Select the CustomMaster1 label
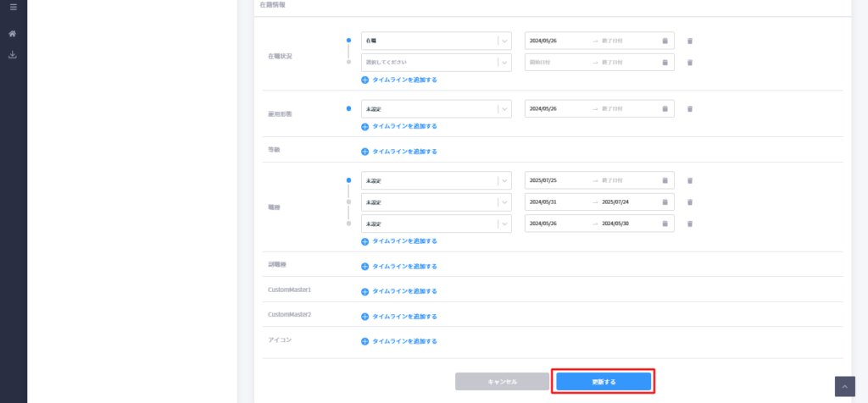 pos(290,290)
